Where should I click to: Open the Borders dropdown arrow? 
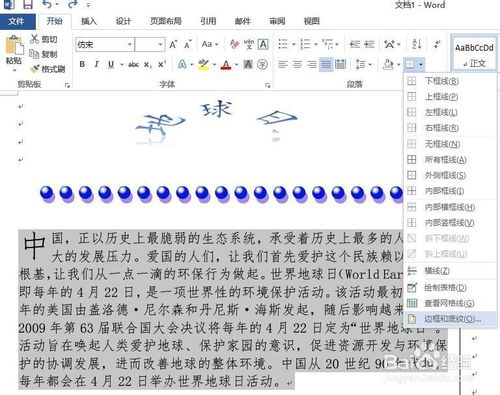[421, 64]
